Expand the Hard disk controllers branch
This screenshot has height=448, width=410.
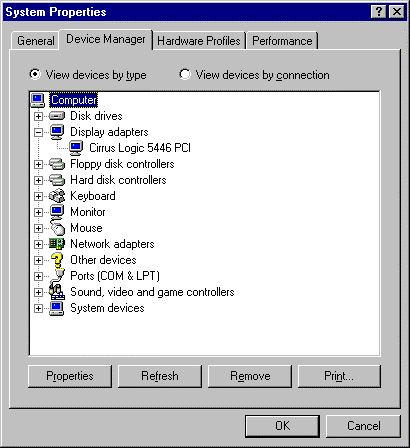point(38,180)
